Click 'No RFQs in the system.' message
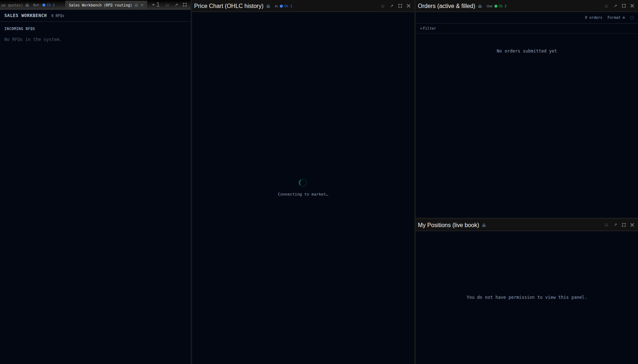The width and height of the screenshot is (638, 364). tap(33, 39)
